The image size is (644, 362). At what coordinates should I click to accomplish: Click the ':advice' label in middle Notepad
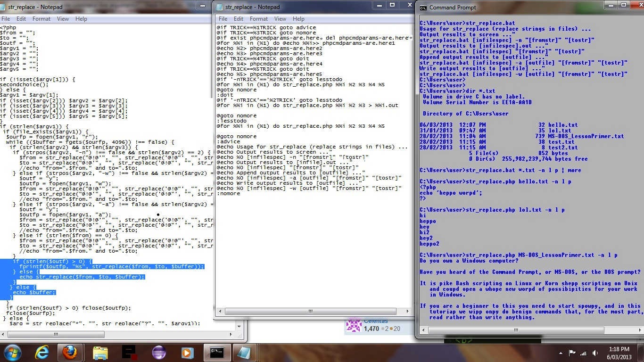coord(228,141)
